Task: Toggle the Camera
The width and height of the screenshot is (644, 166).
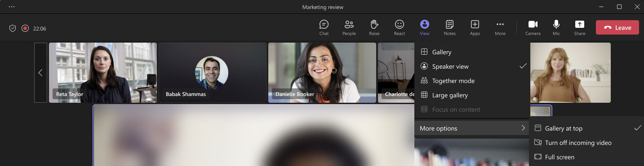Action: click(x=533, y=27)
